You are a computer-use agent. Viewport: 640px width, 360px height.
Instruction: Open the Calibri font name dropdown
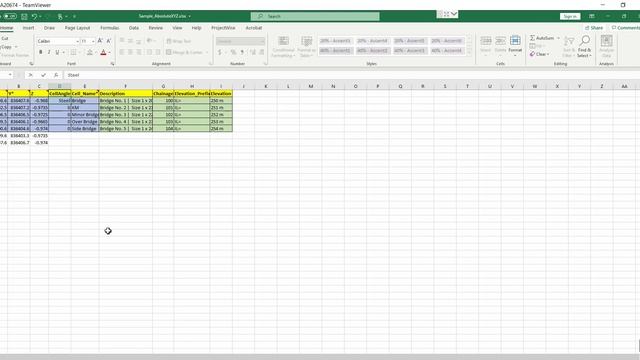(77, 41)
